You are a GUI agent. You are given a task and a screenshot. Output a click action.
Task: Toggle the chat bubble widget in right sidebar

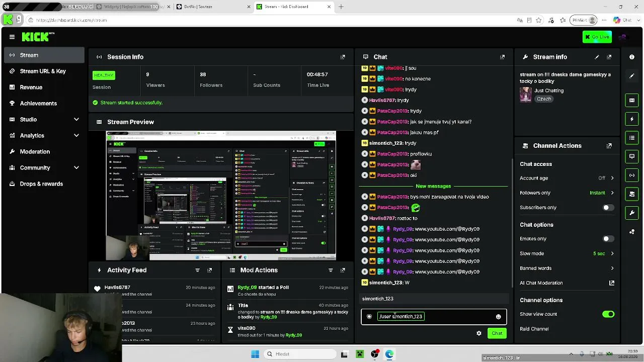[x=632, y=156]
